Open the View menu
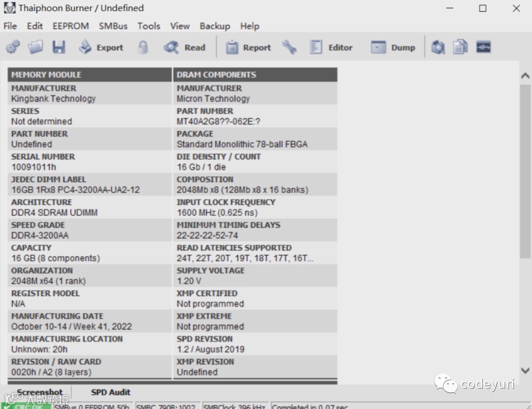 click(180, 26)
